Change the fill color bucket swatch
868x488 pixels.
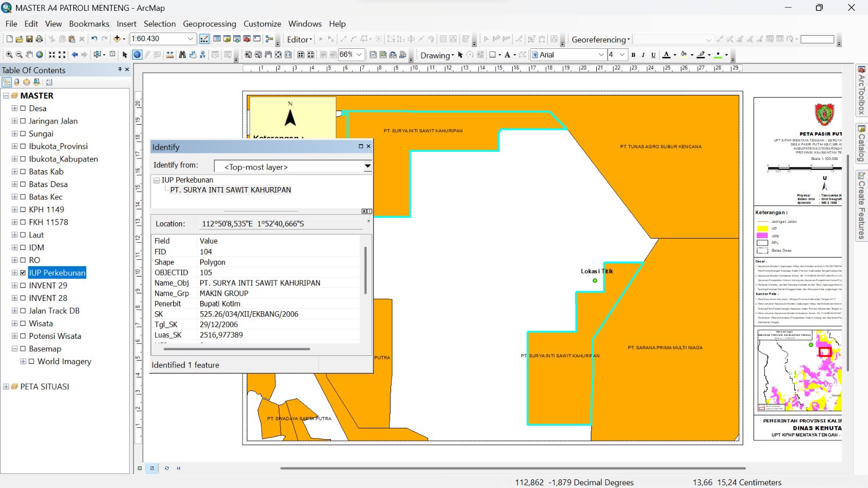coord(684,55)
